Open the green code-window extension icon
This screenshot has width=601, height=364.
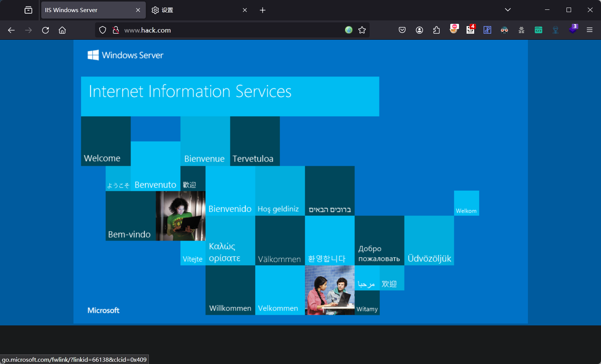pyautogui.click(x=539, y=30)
